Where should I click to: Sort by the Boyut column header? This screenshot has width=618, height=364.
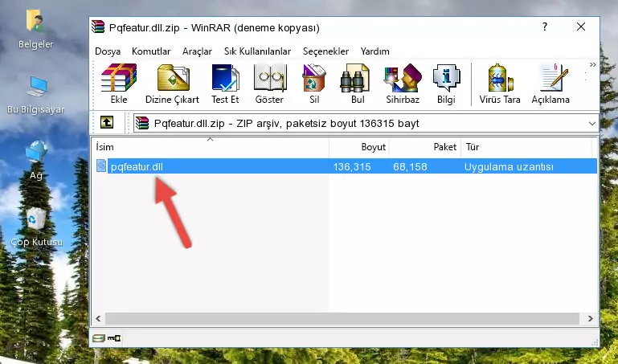(x=359, y=147)
